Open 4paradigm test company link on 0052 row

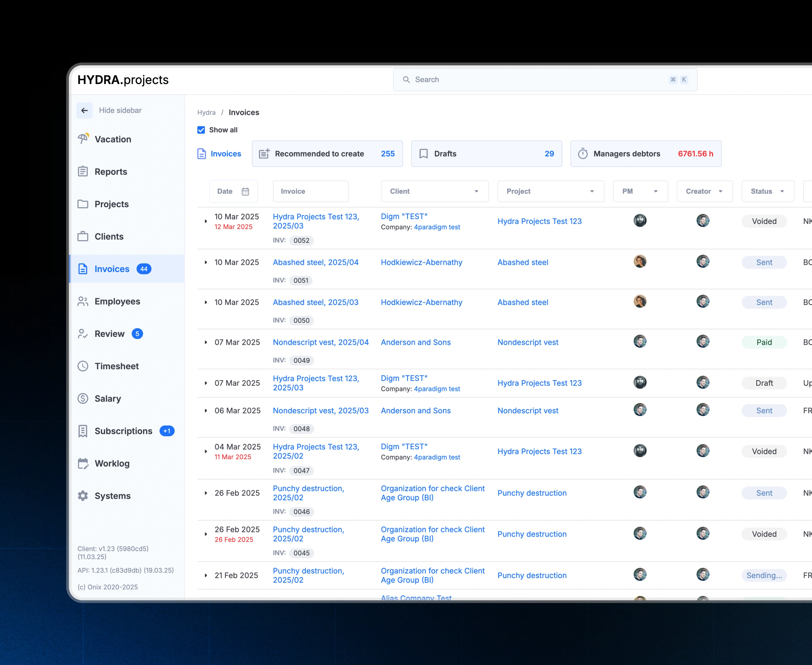point(437,227)
